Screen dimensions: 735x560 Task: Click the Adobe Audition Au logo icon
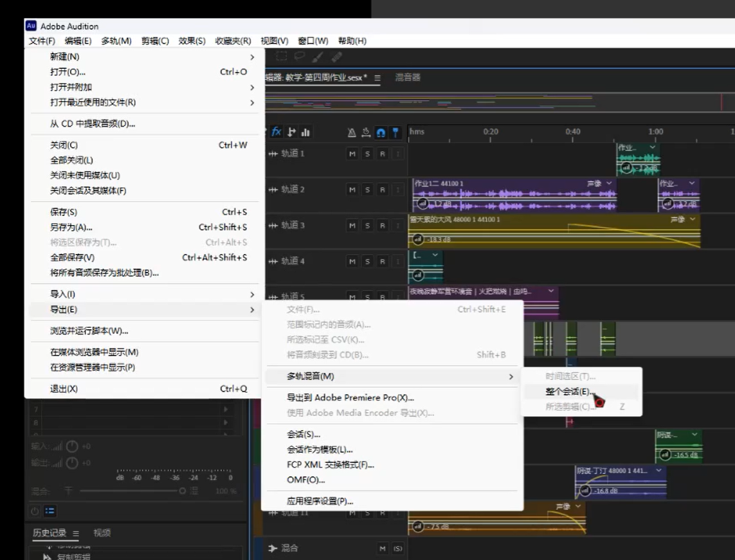coord(31,26)
